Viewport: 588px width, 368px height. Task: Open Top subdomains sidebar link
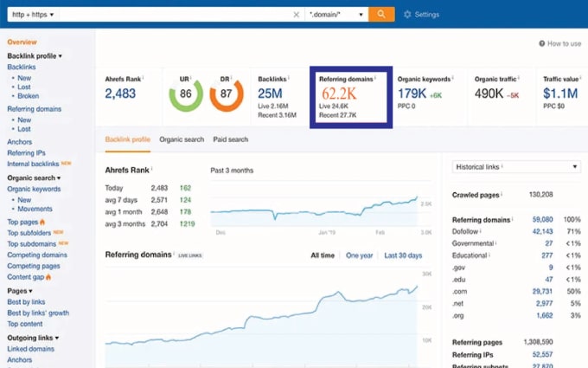click(x=31, y=244)
